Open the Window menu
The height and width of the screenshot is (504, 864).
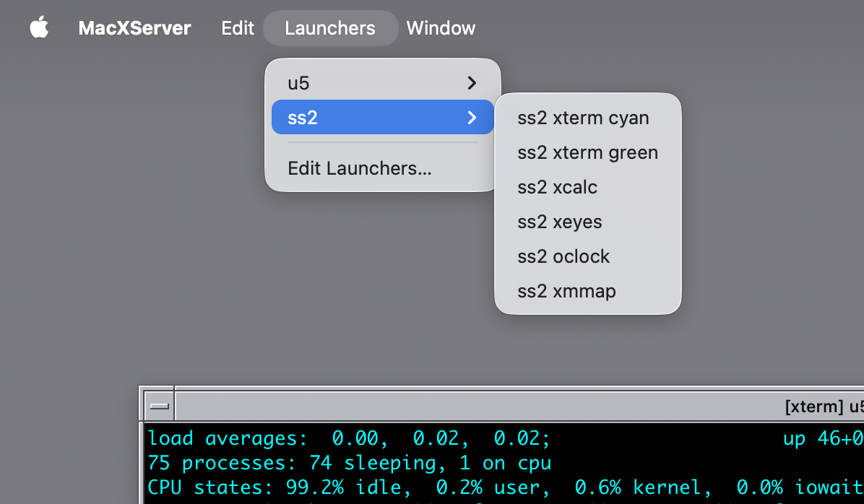(441, 28)
